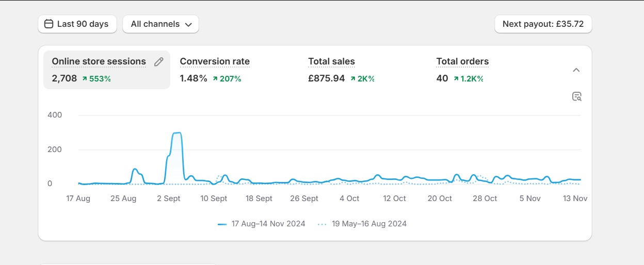The height and width of the screenshot is (265, 644).
Task: Click the Next payout: £35.72 button
Action: (x=543, y=24)
